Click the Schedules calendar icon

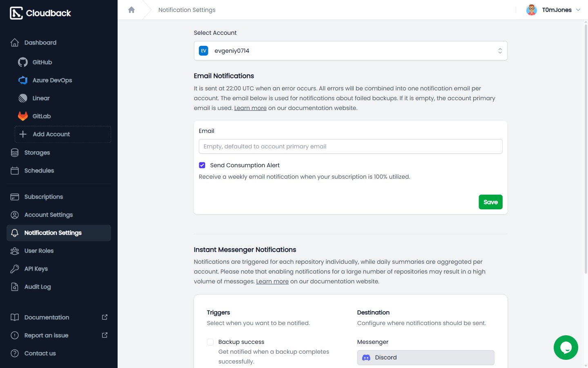click(15, 171)
